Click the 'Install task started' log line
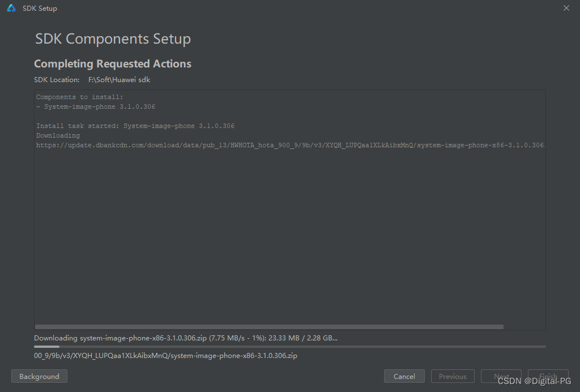This screenshot has height=392, width=580. tap(135, 126)
